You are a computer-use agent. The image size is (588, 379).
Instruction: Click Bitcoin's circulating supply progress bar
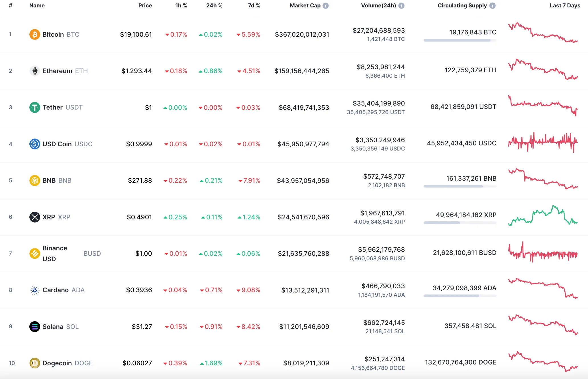point(460,40)
